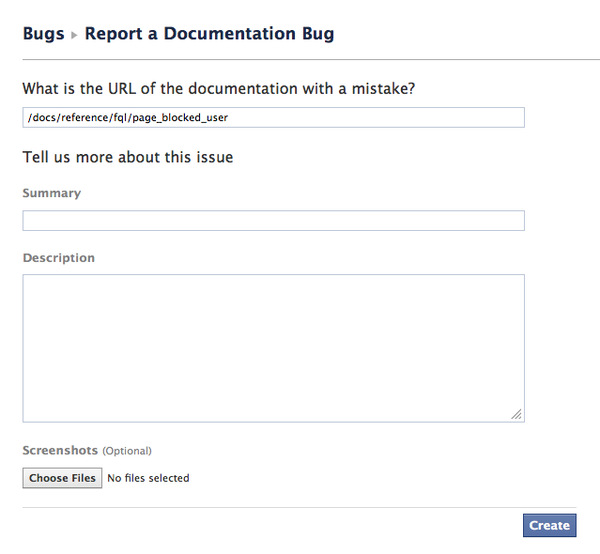The width and height of the screenshot is (600, 554).
Task: Click the Summary field label
Action: 52,193
